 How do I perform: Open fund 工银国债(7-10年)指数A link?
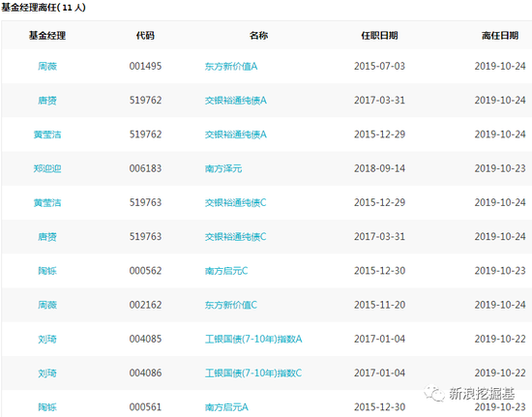tap(253, 339)
